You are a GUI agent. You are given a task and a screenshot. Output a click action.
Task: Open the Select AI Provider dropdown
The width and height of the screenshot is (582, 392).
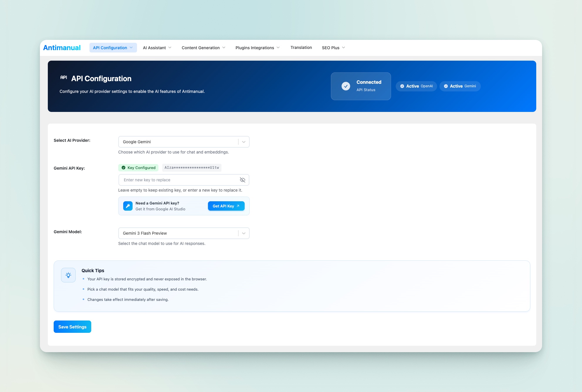(184, 142)
